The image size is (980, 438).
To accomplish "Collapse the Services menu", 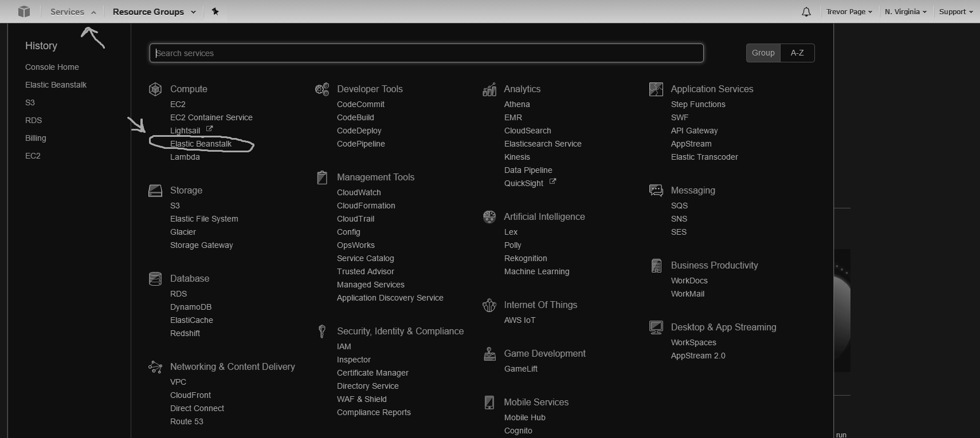I will click(73, 11).
